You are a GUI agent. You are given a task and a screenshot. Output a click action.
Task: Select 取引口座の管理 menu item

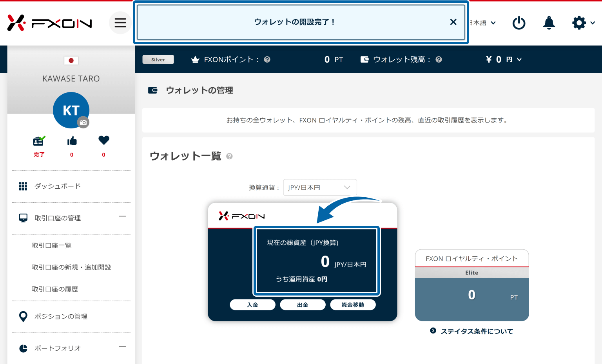[x=58, y=218]
